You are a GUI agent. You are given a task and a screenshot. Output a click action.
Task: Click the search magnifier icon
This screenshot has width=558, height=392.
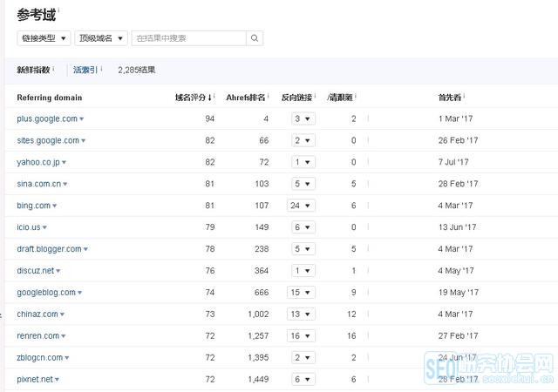tap(255, 38)
